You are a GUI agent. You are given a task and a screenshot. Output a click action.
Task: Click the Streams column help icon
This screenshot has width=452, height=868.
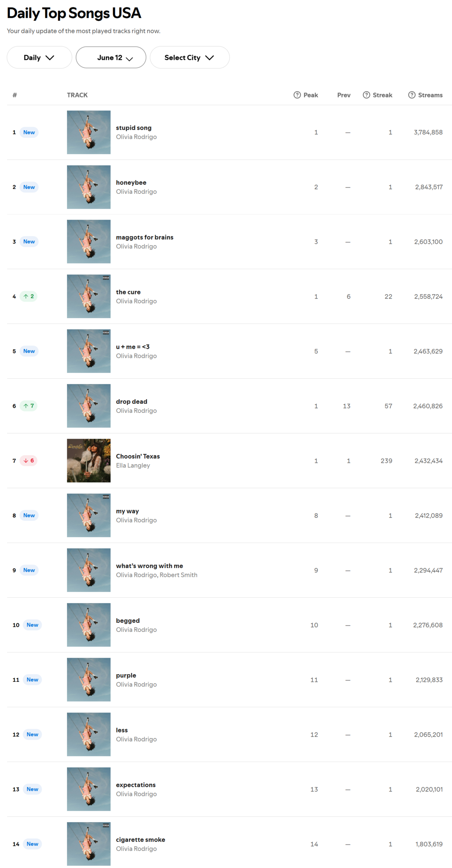(x=411, y=95)
